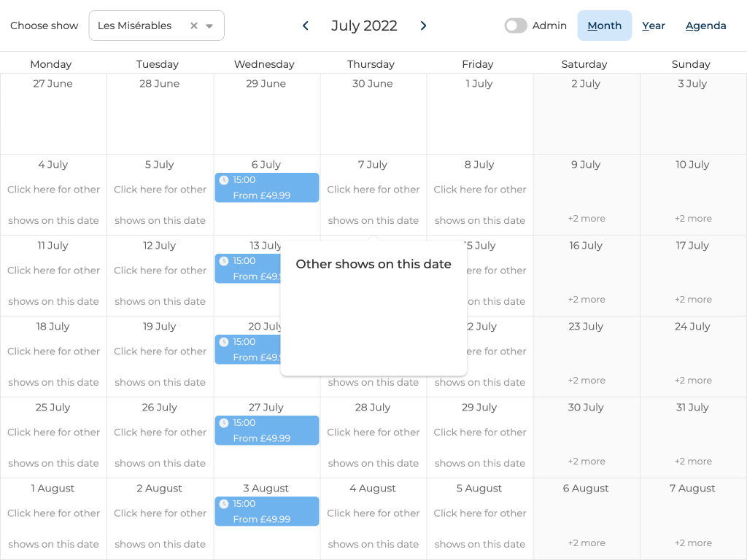Click the clock icon on 27 July show
This screenshot has height=560, width=747.
tap(224, 423)
